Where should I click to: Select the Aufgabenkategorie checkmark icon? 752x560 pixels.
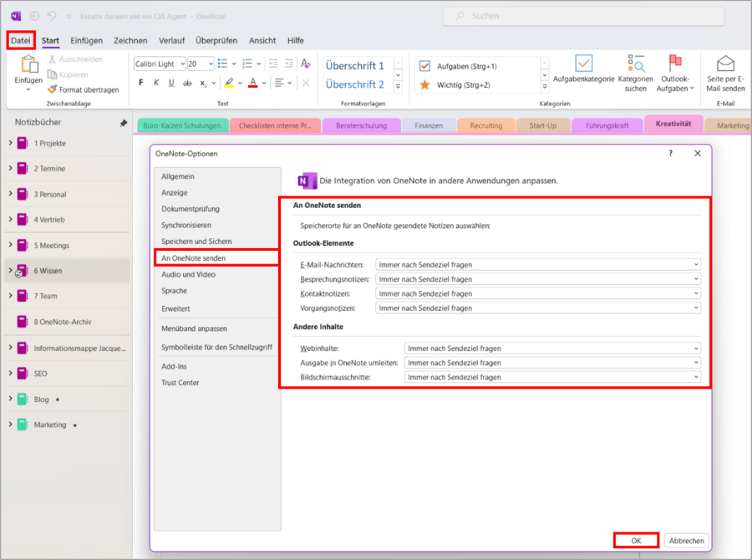(x=584, y=64)
